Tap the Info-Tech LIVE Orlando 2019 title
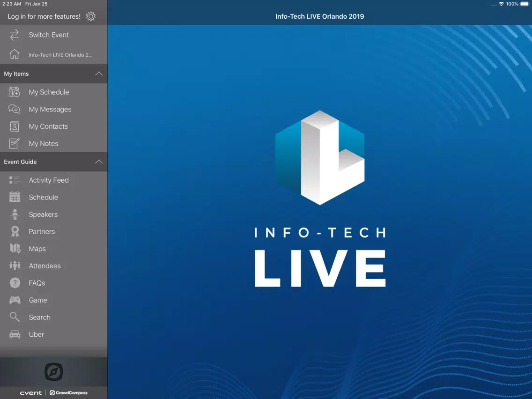532x399 pixels. tap(319, 16)
